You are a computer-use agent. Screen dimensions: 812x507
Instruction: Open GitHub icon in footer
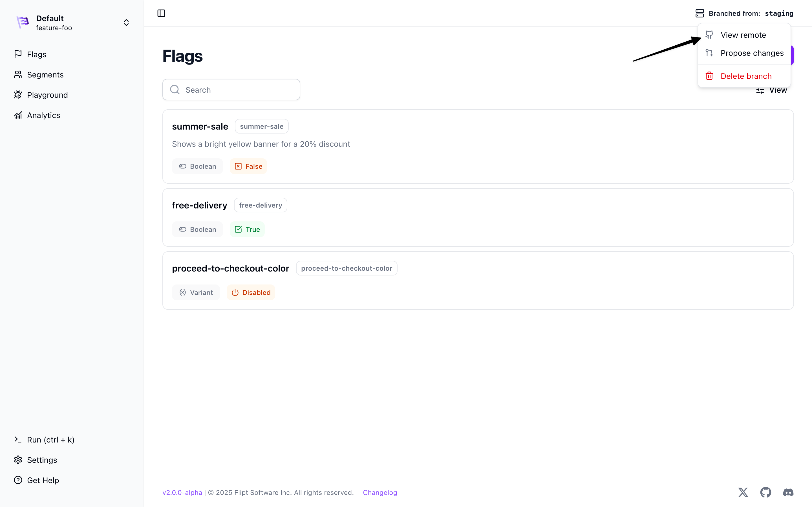click(x=765, y=492)
